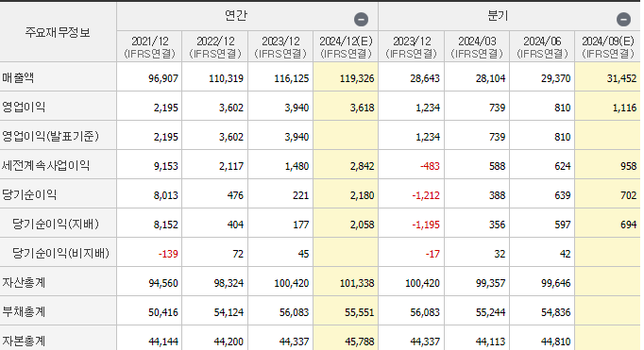Click the 매출액 row label
Image resolution: width=644 pixels, height=350 pixels.
[x=18, y=77]
